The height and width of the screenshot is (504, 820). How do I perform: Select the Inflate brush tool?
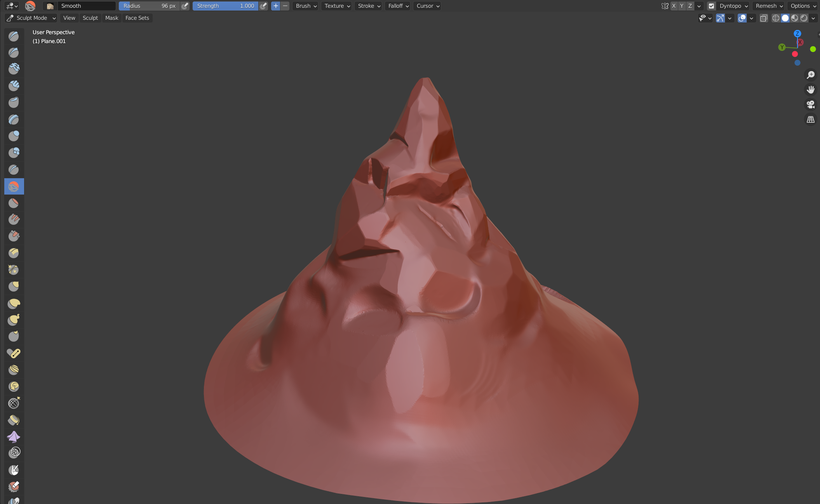tap(14, 136)
